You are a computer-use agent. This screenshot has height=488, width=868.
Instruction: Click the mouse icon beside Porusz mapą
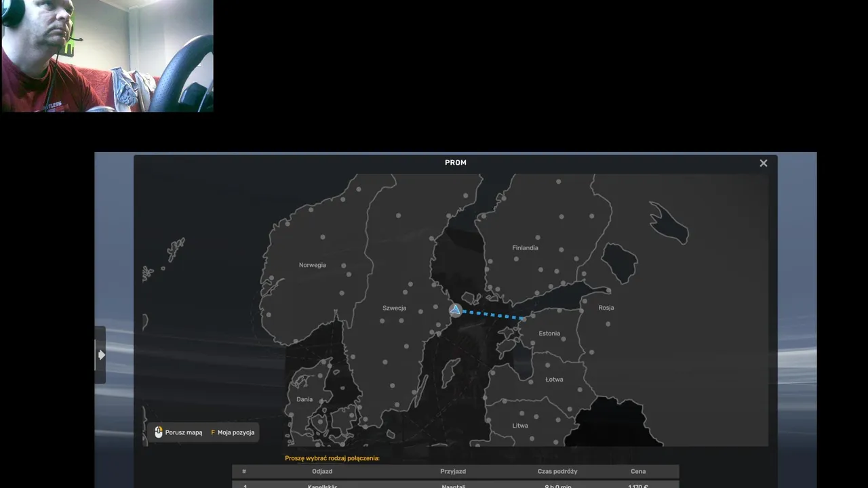(x=159, y=432)
